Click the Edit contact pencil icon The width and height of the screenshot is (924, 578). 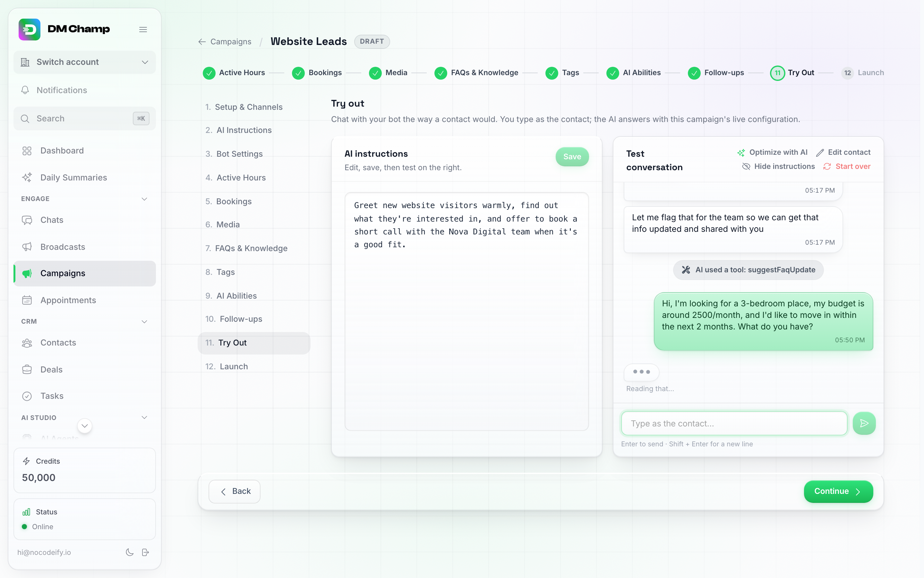[x=820, y=153]
